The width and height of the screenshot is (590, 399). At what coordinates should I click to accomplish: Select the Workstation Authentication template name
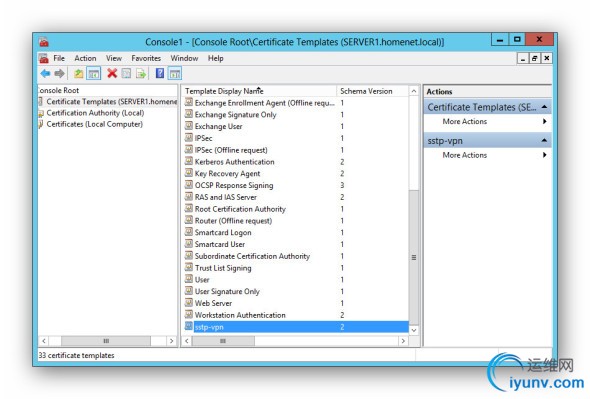pyautogui.click(x=240, y=315)
